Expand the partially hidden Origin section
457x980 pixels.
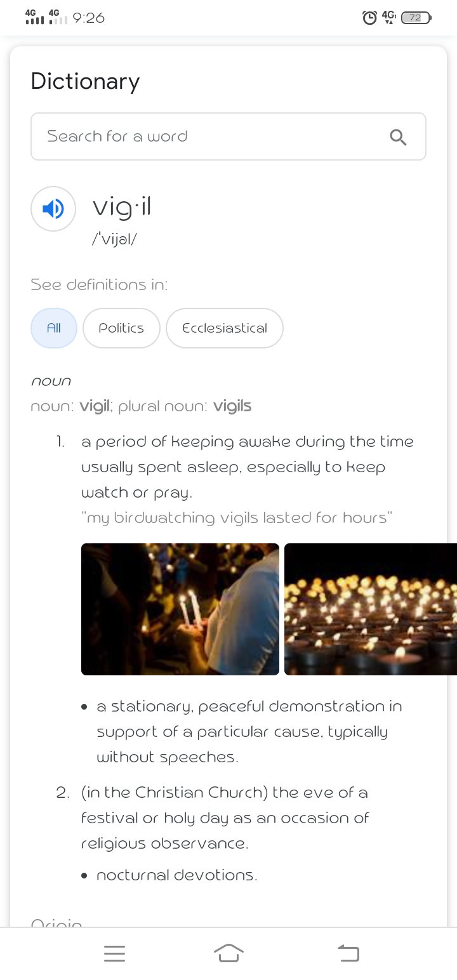56,923
